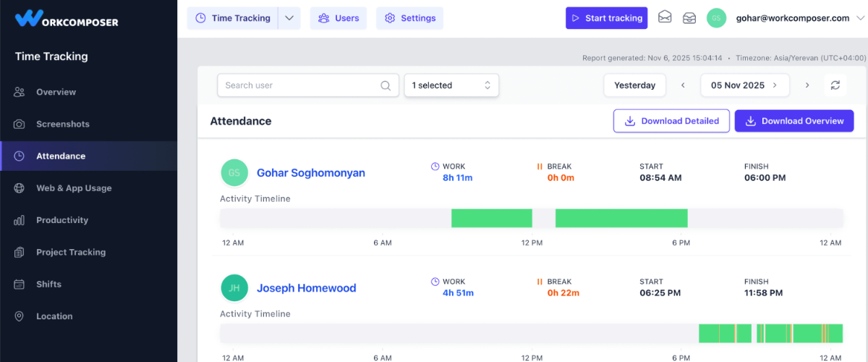Expand the Time Tracking dropdown arrow
The image size is (868, 362).
(289, 18)
